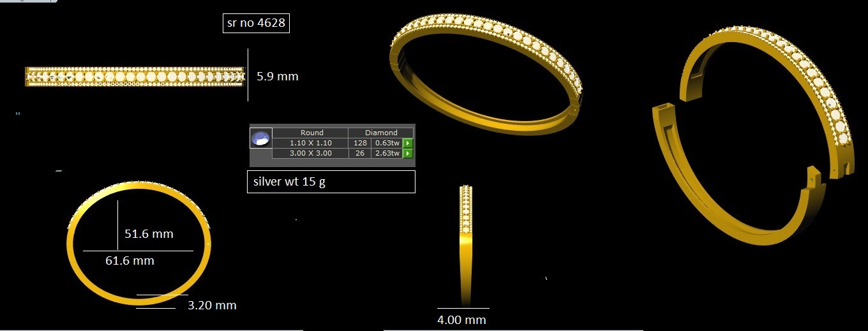Viewport: 868px width, 331px height.
Task: Click green arrow beside 0.63tw
Action: (x=408, y=143)
